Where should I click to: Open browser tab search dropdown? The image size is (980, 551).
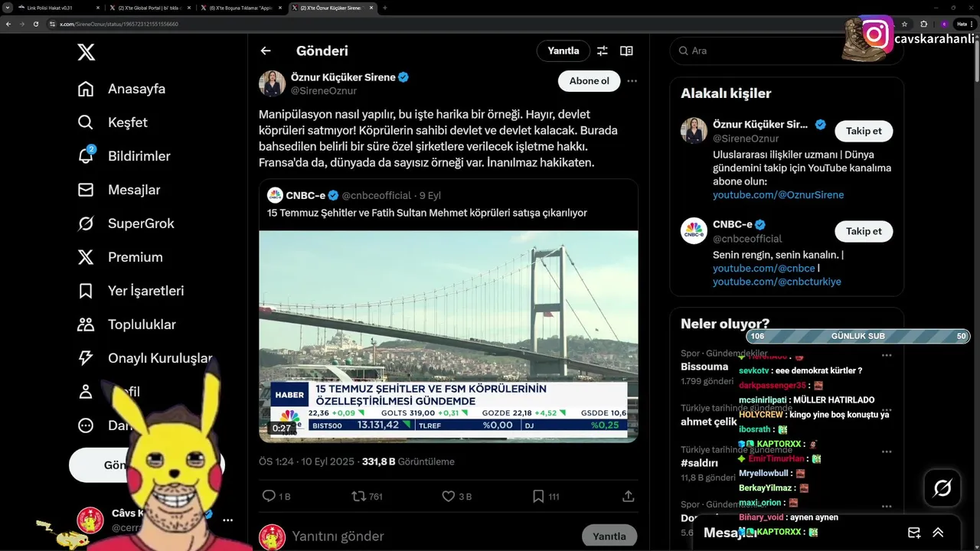pyautogui.click(x=7, y=8)
